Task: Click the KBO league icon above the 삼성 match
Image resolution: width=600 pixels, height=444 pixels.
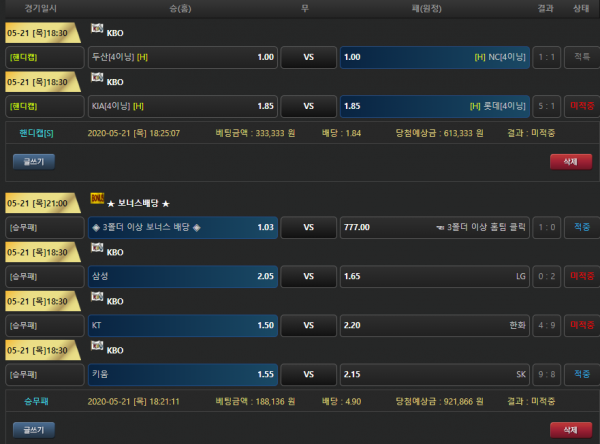Action: pyautogui.click(x=97, y=251)
